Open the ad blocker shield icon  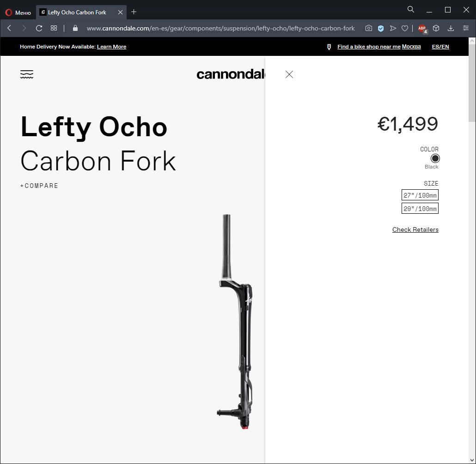tap(381, 29)
